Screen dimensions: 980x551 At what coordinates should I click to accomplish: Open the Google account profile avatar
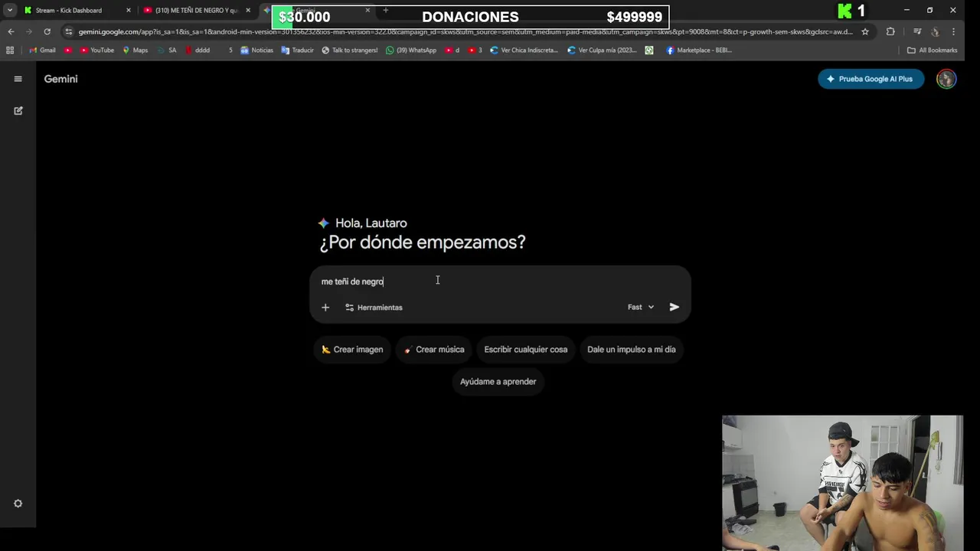pyautogui.click(x=946, y=79)
